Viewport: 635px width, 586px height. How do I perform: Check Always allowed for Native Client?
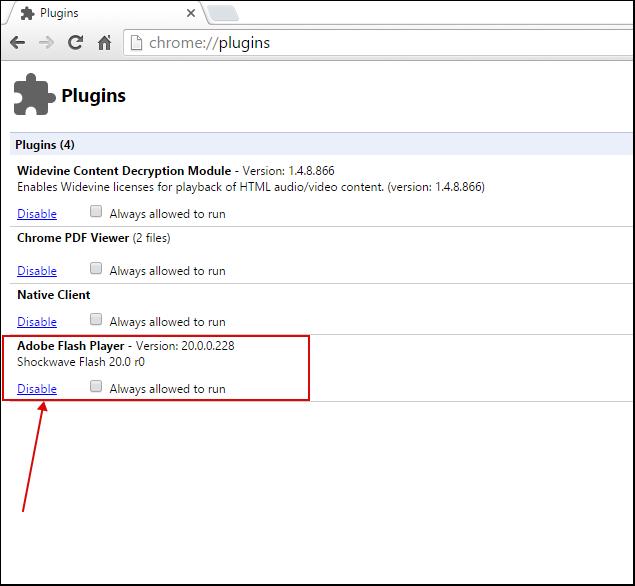point(96,319)
